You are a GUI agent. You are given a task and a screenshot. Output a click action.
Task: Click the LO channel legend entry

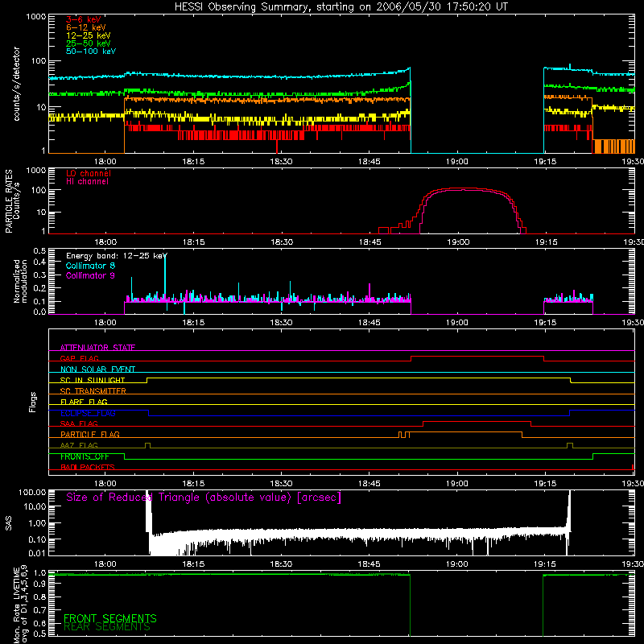click(x=89, y=173)
